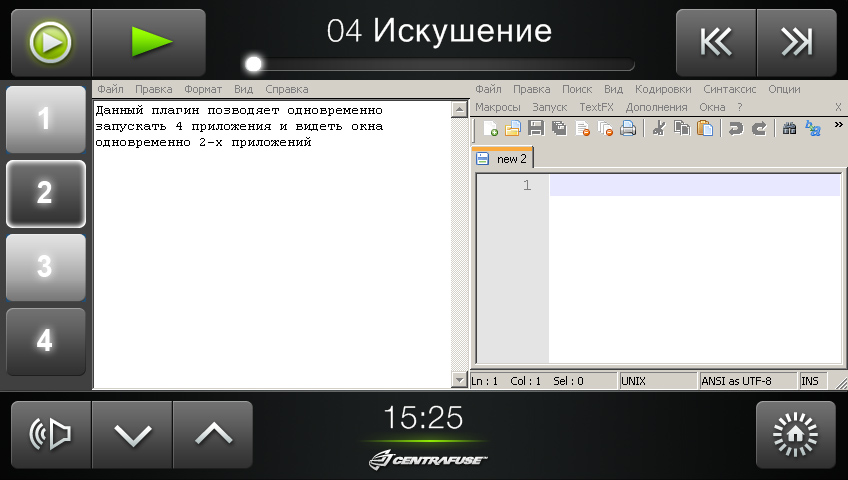
Task: Select the new 2 document tab
Action: click(x=504, y=159)
